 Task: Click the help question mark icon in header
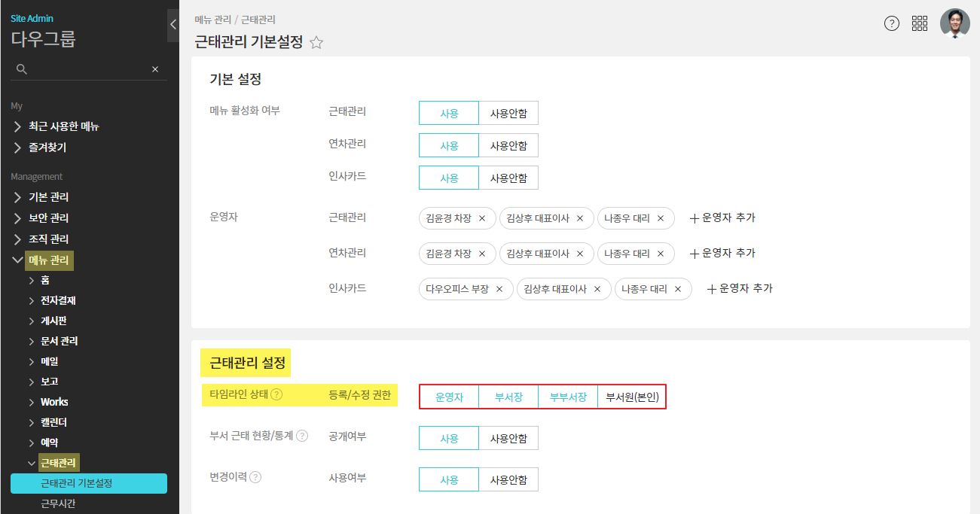tap(892, 23)
